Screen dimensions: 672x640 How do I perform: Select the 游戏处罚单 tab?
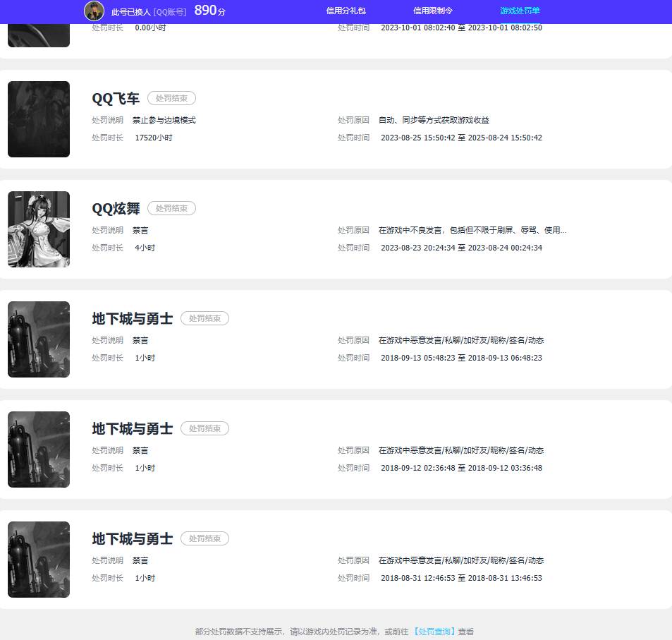coord(520,11)
